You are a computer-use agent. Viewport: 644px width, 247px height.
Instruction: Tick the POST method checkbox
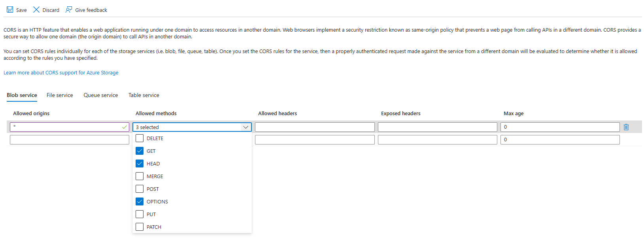click(140, 189)
